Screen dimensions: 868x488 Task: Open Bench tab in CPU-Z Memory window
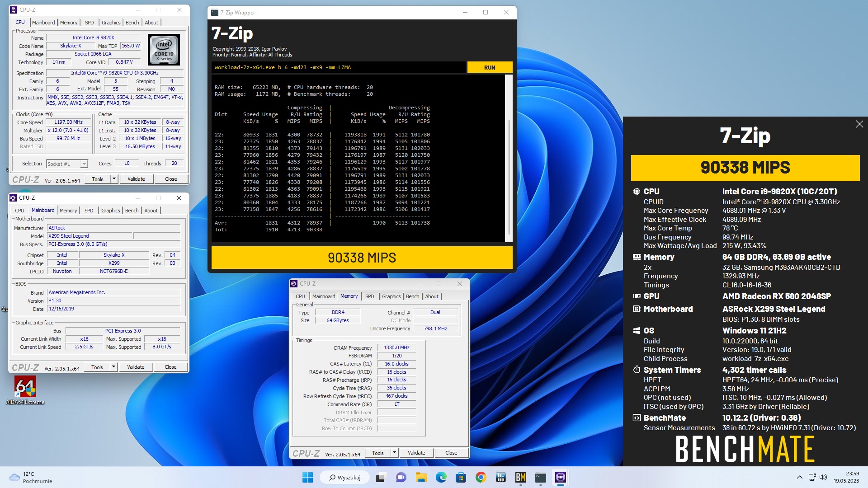pyautogui.click(x=412, y=296)
